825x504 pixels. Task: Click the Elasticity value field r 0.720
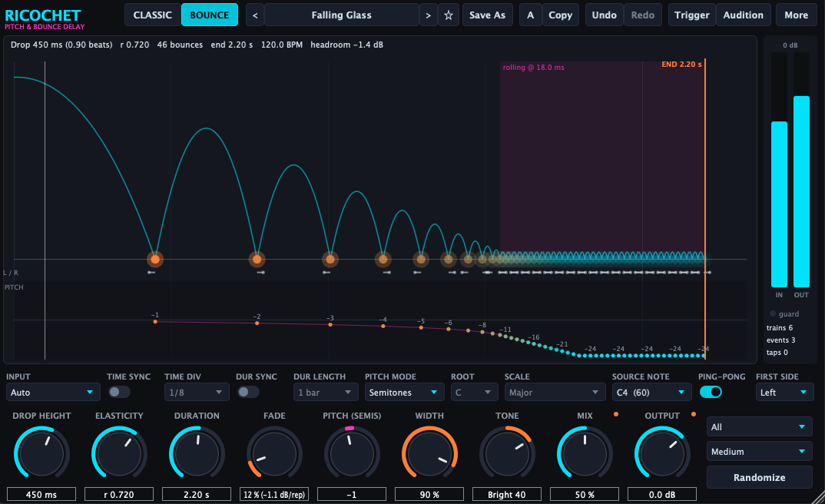click(119, 495)
